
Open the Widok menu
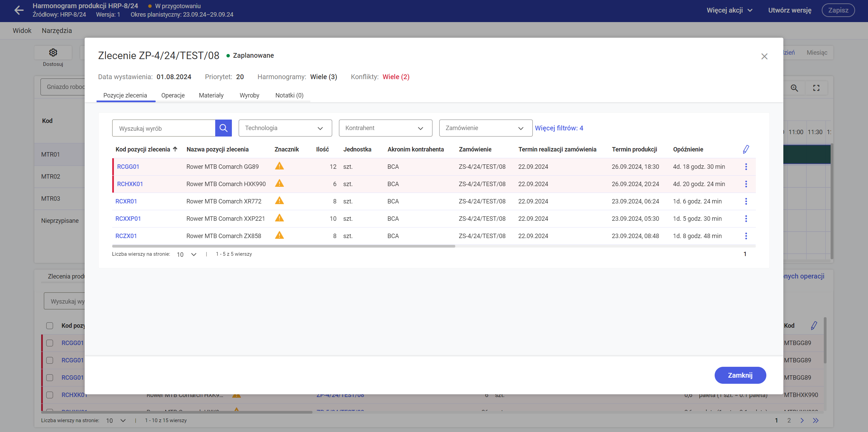point(22,31)
